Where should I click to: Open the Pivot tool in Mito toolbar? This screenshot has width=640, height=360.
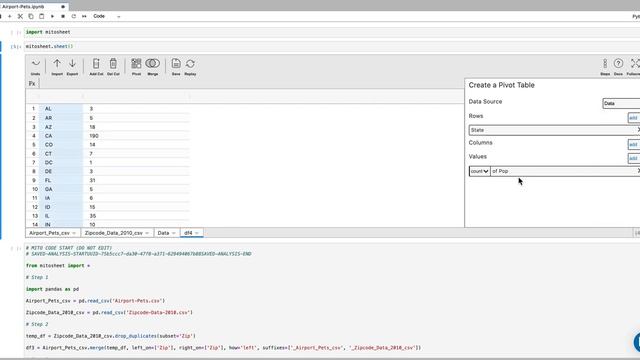click(136, 67)
